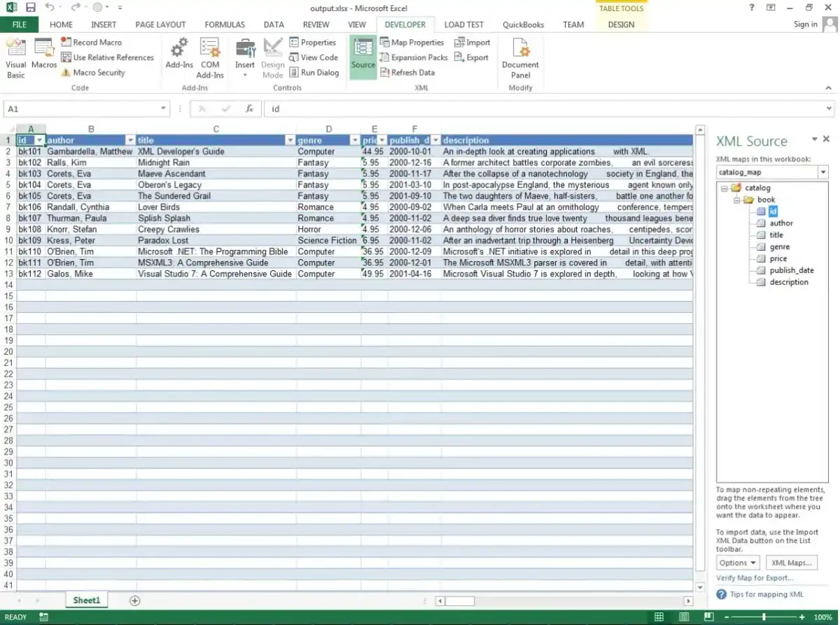Select the author element in XML tree
The image size is (840, 625).
pyautogui.click(x=781, y=223)
